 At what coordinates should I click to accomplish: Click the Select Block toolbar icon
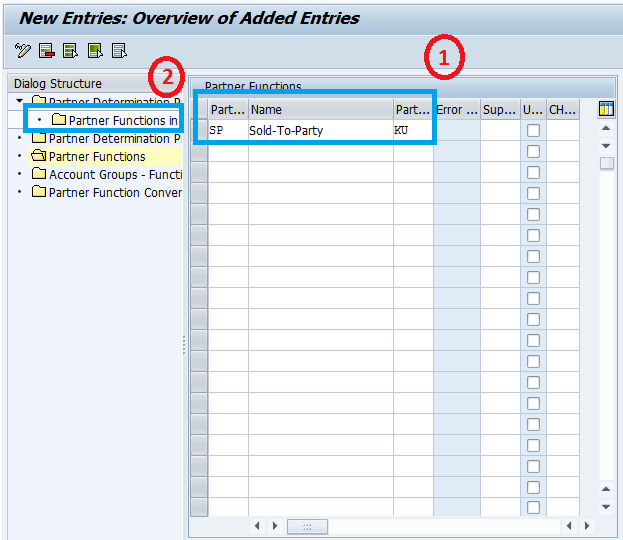click(95, 50)
